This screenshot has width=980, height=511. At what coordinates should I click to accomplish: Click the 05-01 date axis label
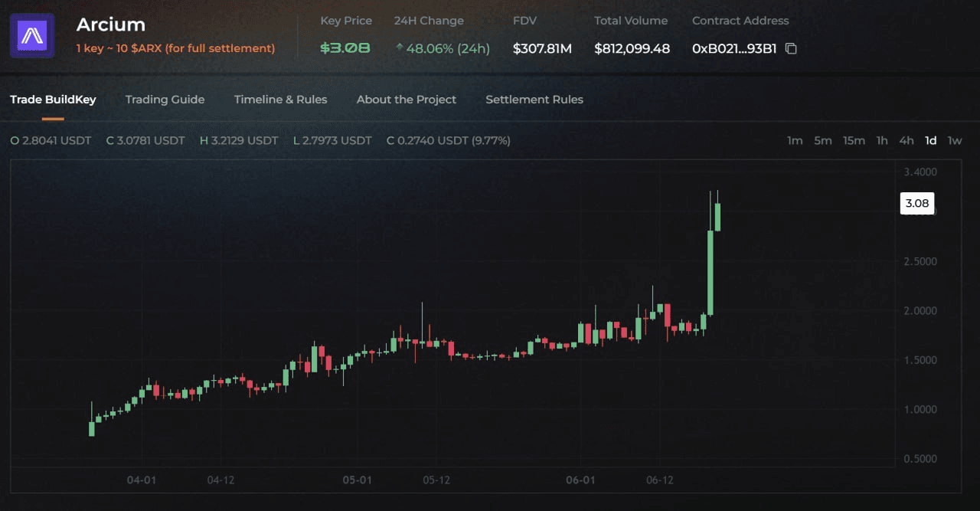(357, 480)
